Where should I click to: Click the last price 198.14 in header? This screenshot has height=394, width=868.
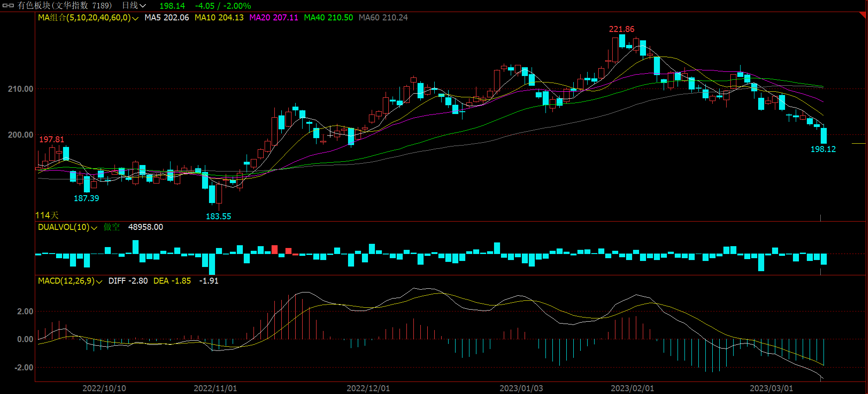(x=172, y=6)
